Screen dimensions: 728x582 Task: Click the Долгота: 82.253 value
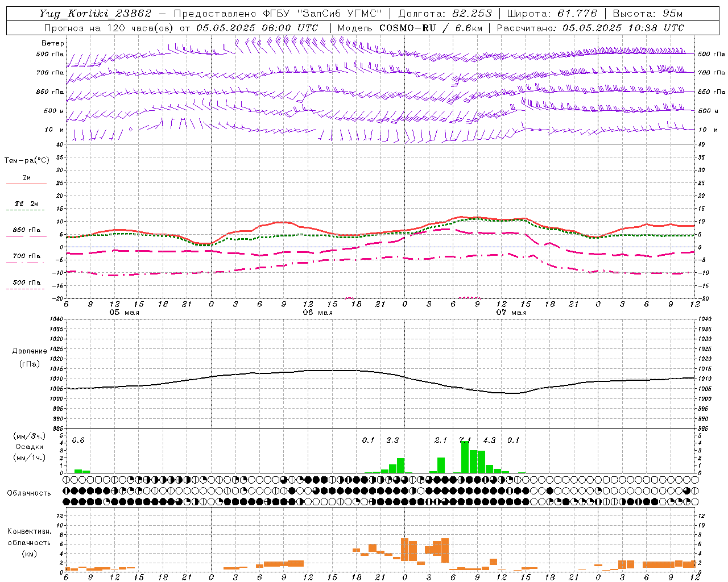[445, 14]
